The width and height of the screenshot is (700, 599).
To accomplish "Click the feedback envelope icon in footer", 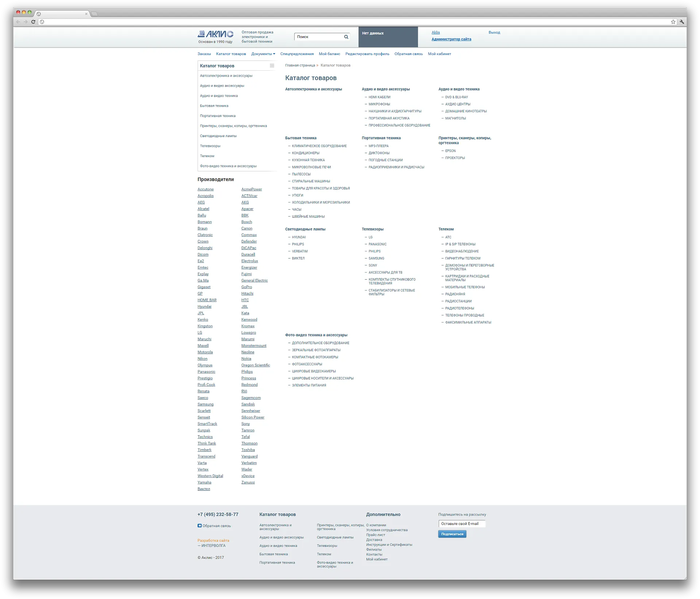I will [x=199, y=526].
